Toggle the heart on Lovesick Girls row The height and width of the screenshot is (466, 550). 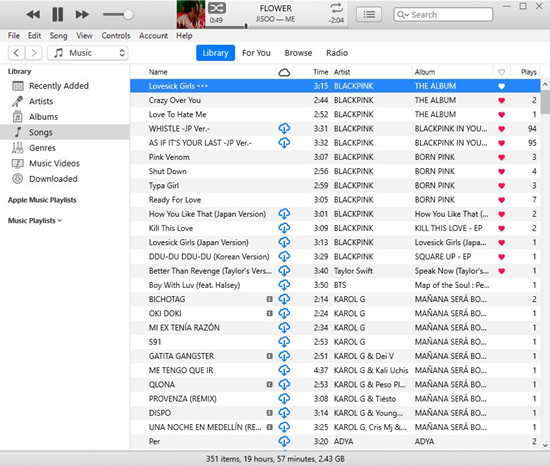pyautogui.click(x=502, y=86)
